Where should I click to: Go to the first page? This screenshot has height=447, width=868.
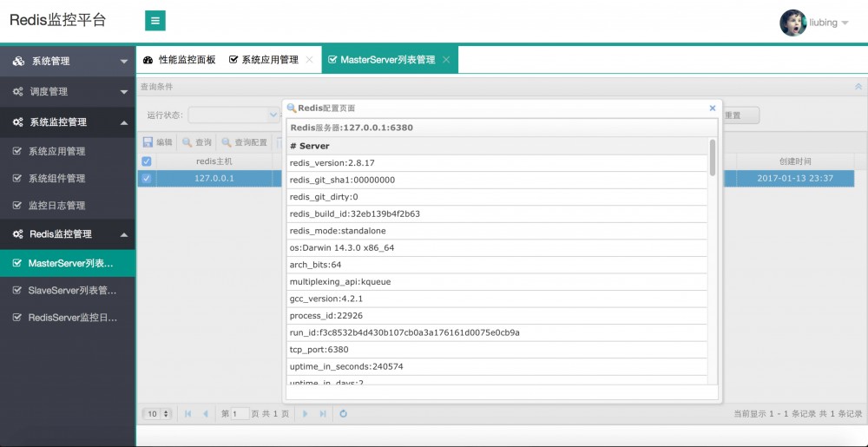click(x=188, y=414)
